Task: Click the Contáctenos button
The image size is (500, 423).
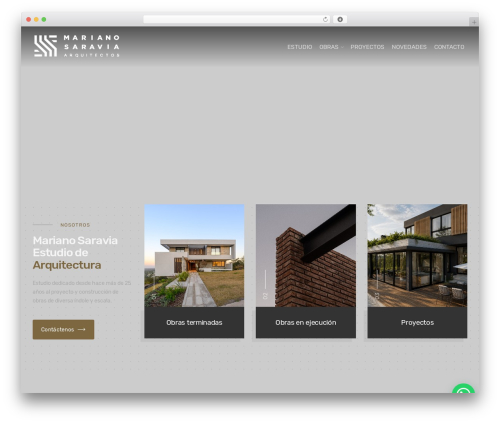Action: 63,329
